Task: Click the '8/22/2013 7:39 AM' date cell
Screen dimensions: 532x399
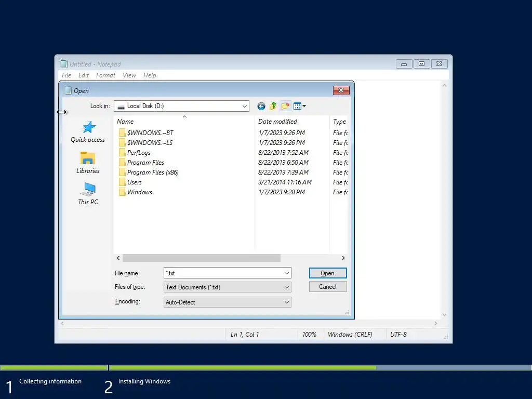Action: [x=283, y=172]
